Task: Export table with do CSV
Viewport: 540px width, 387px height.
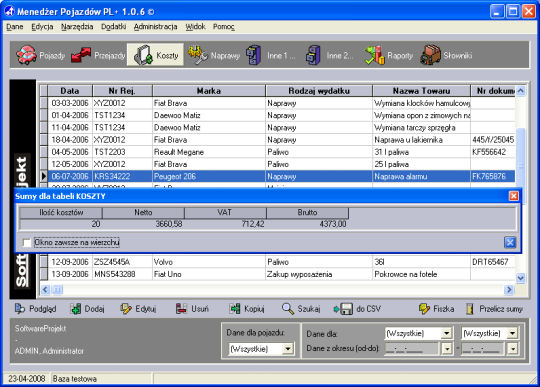Action: 357,309
